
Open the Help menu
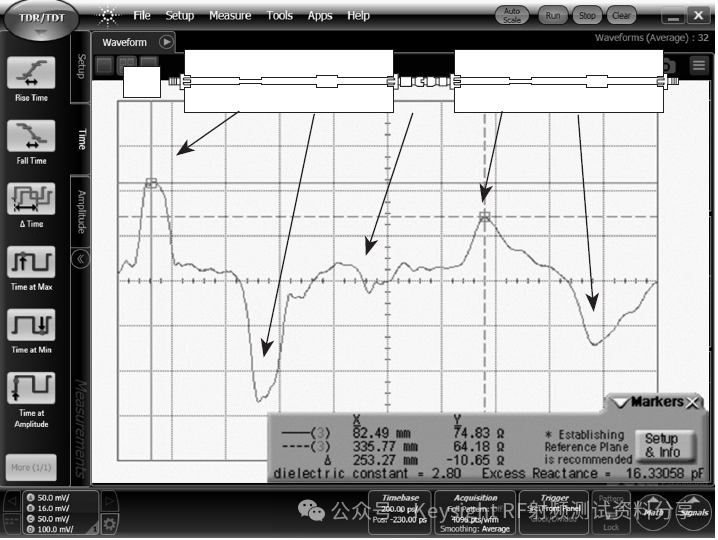point(358,16)
